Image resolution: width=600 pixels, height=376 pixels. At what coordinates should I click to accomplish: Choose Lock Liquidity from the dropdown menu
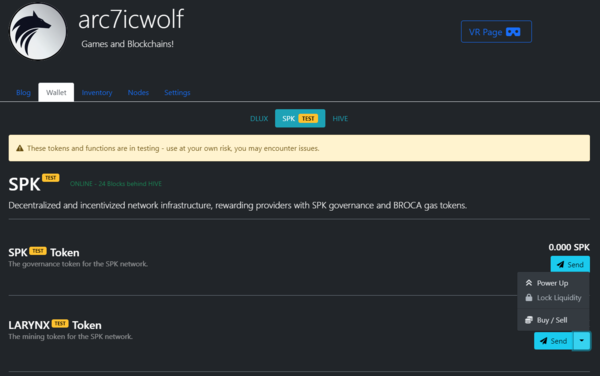[x=553, y=298]
